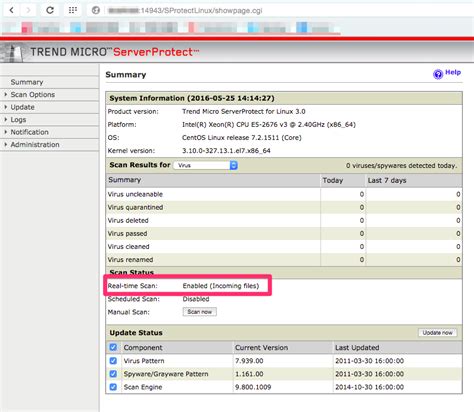Screen dimensions: 474x412
Task: Click the Virus quarantined row label
Action: tap(135, 207)
